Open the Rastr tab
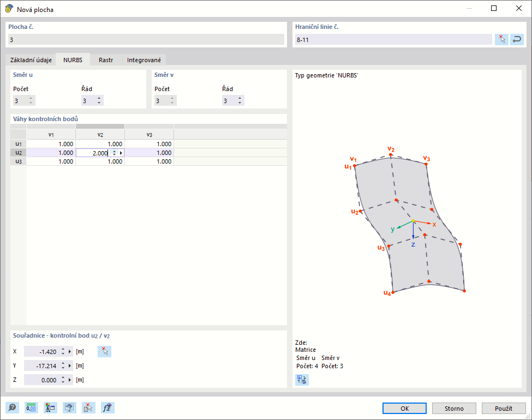 point(106,59)
